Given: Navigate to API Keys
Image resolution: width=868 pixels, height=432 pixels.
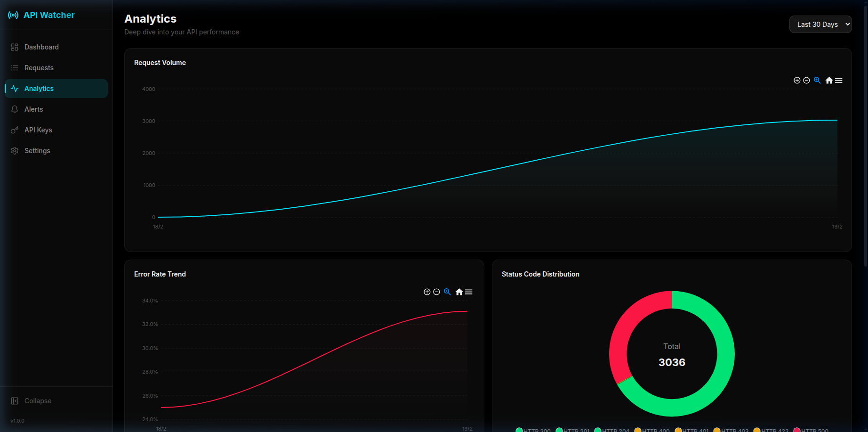Looking at the screenshot, I should click(38, 130).
